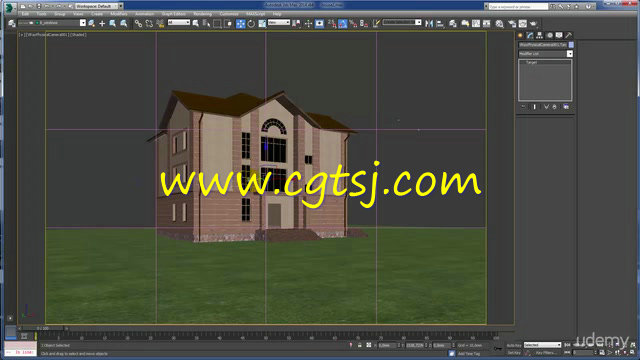The height and width of the screenshot is (360, 640).
Task: Activate the Select and Rotate tool
Action: 251,24
